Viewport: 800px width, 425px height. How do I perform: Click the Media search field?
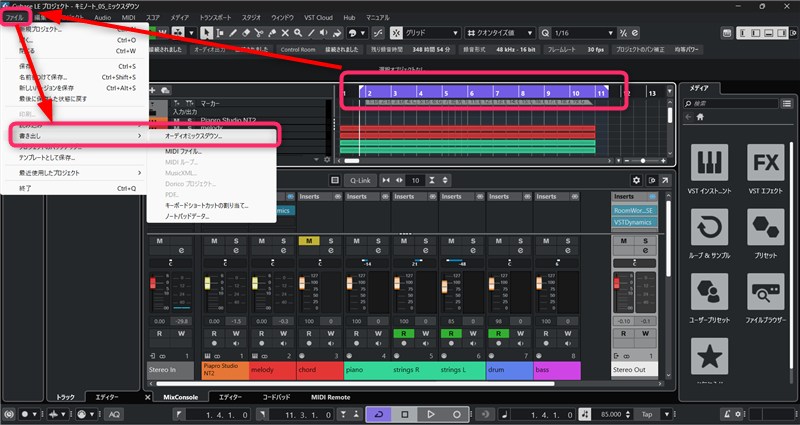click(731, 104)
